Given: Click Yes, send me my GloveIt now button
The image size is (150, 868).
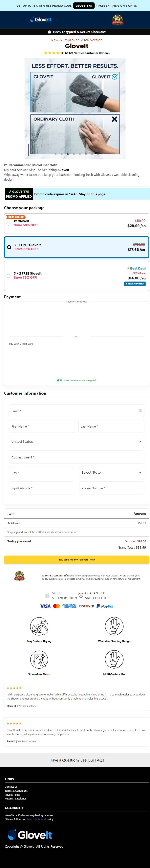Looking at the screenshot, I should (77, 559).
